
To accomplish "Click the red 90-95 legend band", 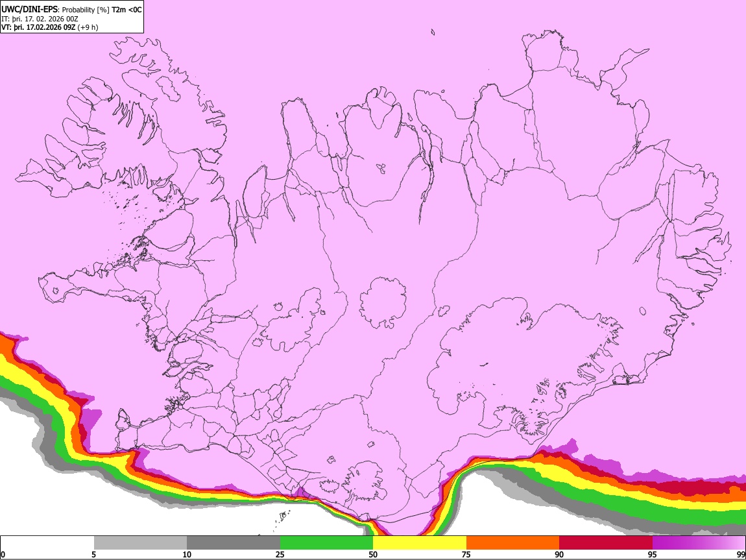I will pos(606,543).
